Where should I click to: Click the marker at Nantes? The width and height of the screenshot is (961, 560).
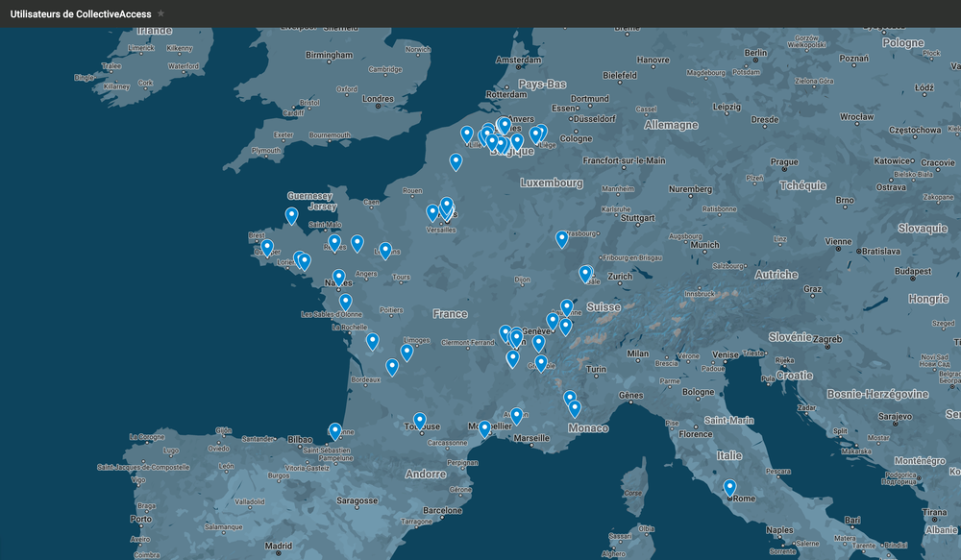click(x=339, y=278)
